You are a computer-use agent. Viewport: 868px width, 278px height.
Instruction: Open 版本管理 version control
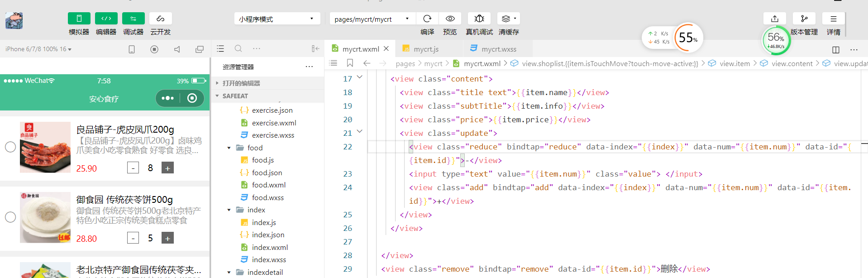point(804,19)
